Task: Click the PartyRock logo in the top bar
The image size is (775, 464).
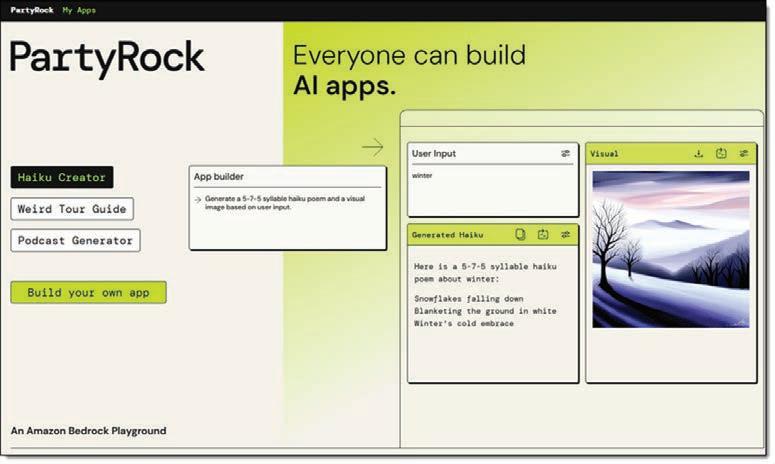Action: click(32, 10)
